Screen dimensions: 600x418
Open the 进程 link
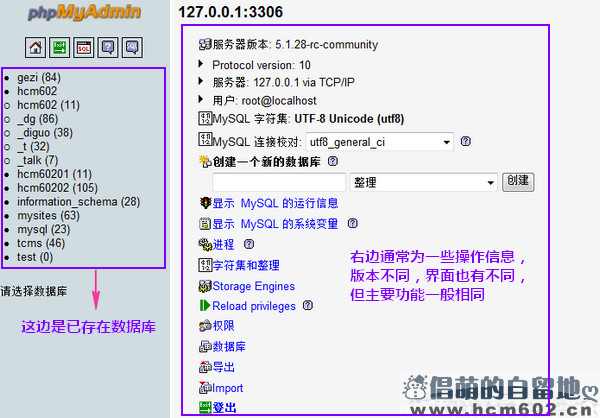coord(223,244)
